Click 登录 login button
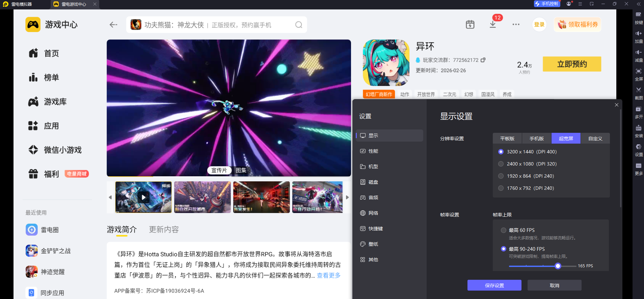This screenshot has width=644, height=299. pos(539,25)
